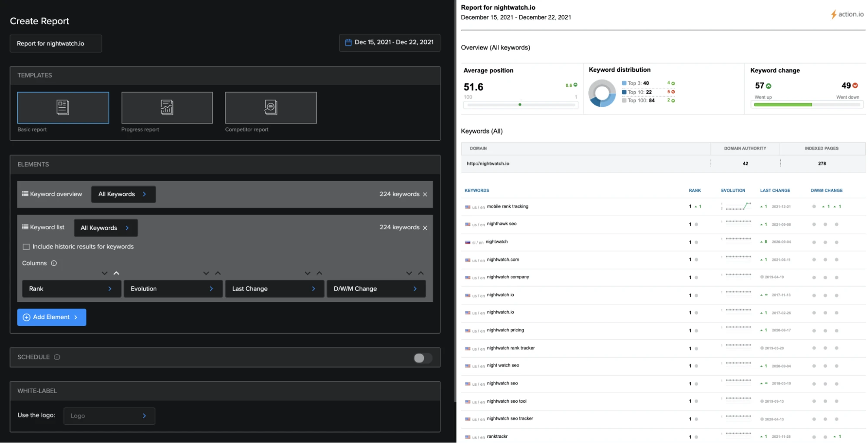Open the D/W/M Change column selector
Image resolution: width=868 pixels, height=443 pixels.
(x=376, y=289)
